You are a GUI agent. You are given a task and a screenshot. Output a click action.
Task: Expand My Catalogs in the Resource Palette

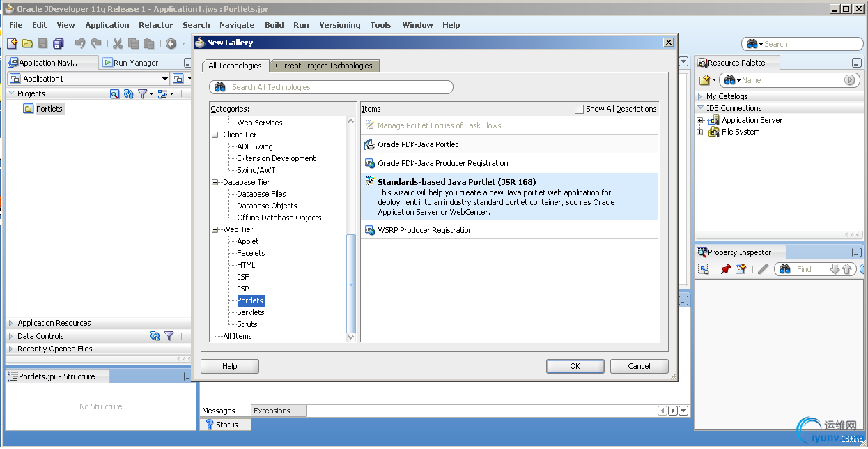tap(700, 96)
